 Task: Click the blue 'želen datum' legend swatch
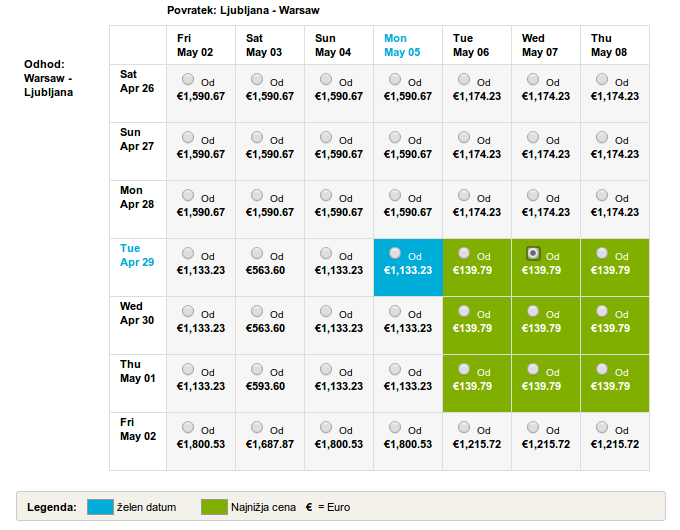[x=100, y=507]
